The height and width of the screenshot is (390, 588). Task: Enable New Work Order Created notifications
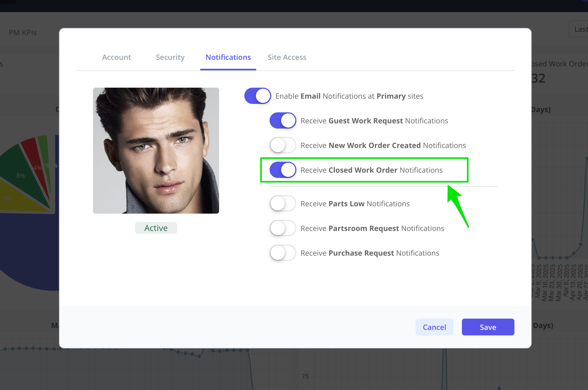click(x=283, y=145)
